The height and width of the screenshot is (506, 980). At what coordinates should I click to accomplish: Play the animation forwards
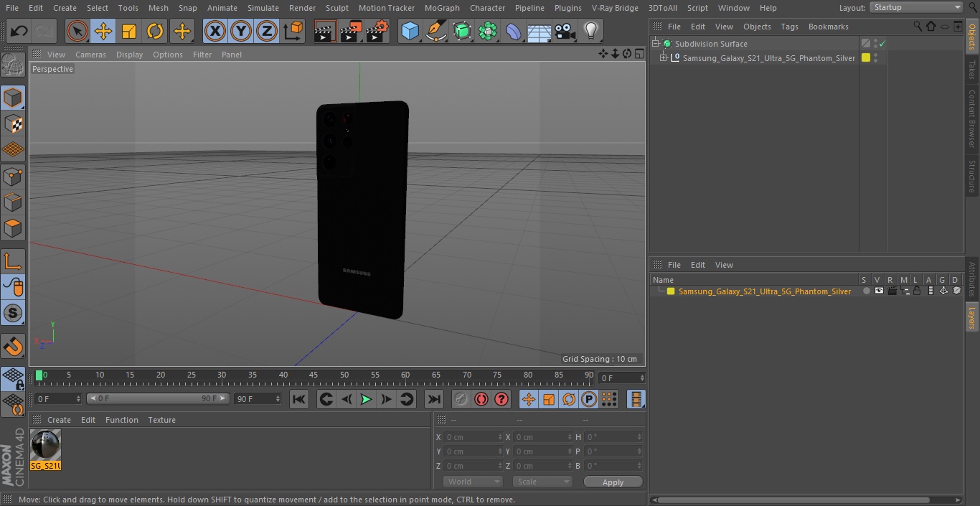(366, 399)
